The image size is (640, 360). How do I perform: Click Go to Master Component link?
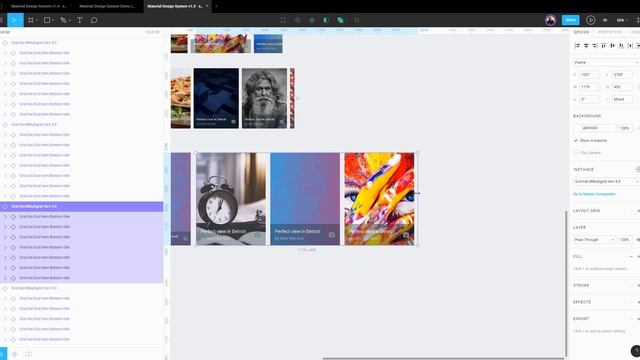(594, 194)
